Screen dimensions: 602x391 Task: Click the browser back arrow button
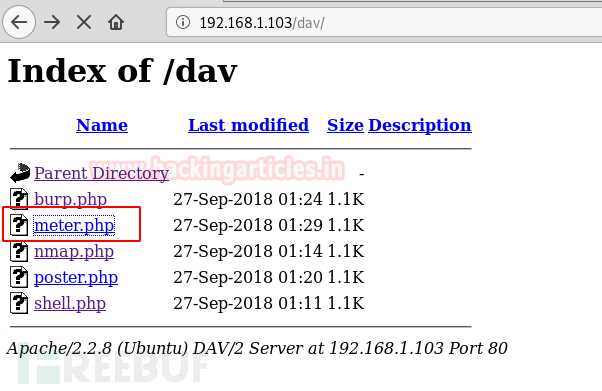[19, 22]
